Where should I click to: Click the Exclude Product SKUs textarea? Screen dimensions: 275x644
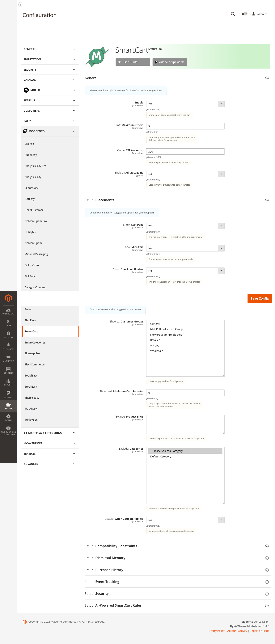185,424
